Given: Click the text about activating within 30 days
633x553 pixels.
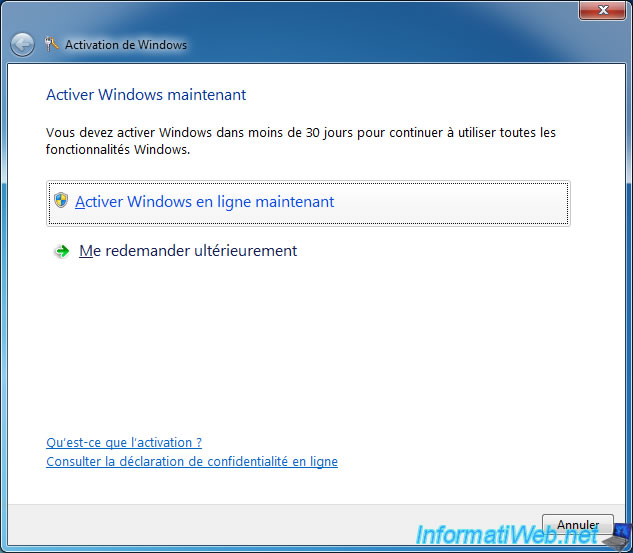Looking at the screenshot, I should click(301, 141).
